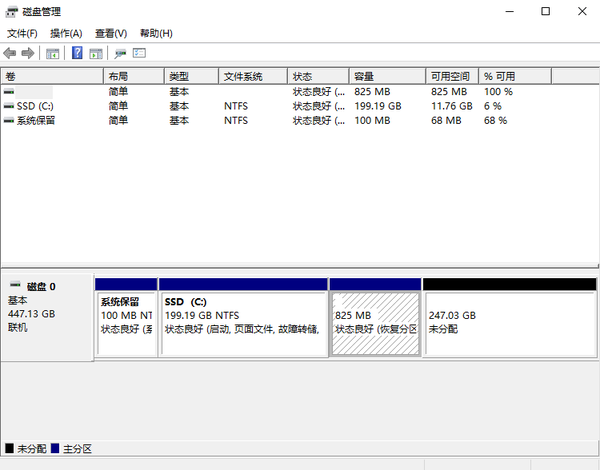Screen dimensions: 600x470
Task: Sort by the 类型 column header
Action: (x=191, y=76)
